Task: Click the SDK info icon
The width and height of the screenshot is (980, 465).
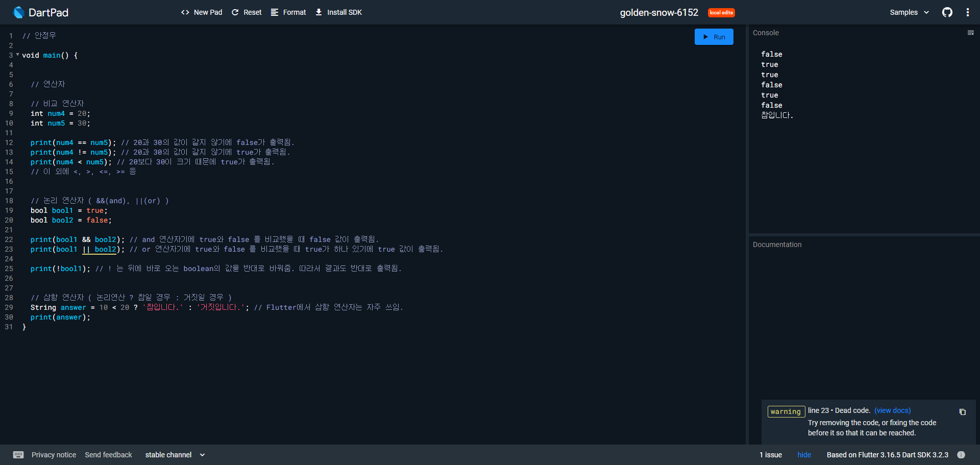Action: click(x=961, y=455)
